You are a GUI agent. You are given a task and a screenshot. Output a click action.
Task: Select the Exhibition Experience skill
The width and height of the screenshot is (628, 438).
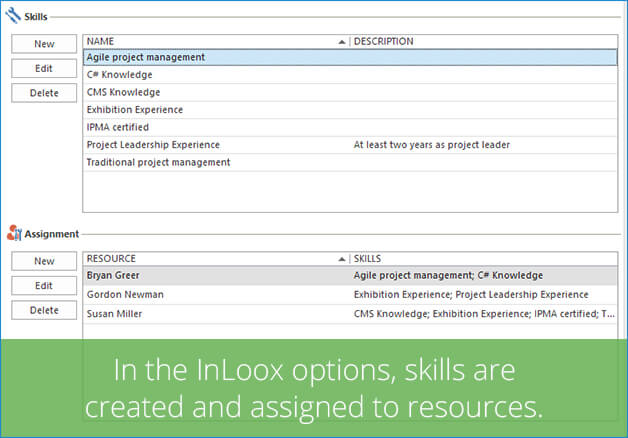pos(350,110)
